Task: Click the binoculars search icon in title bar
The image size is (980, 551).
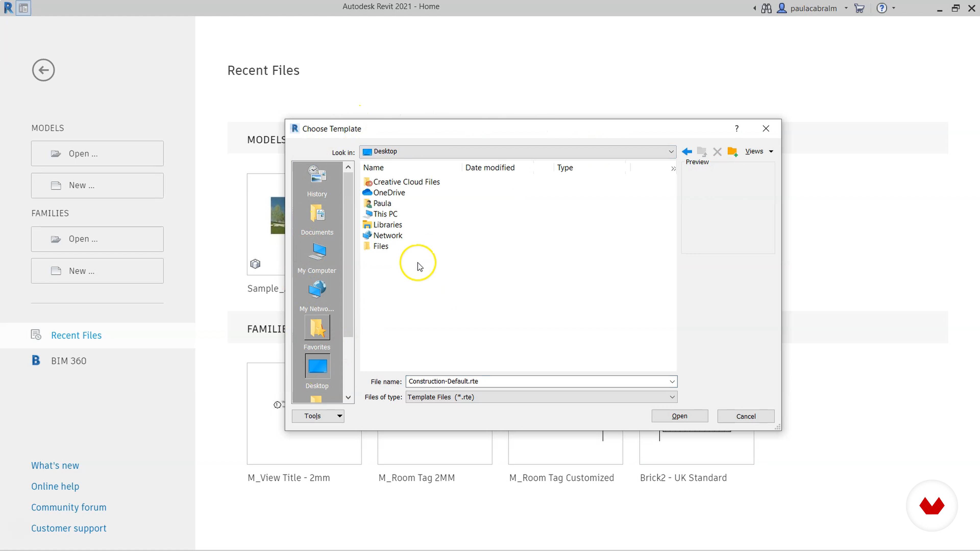Action: pos(766,8)
